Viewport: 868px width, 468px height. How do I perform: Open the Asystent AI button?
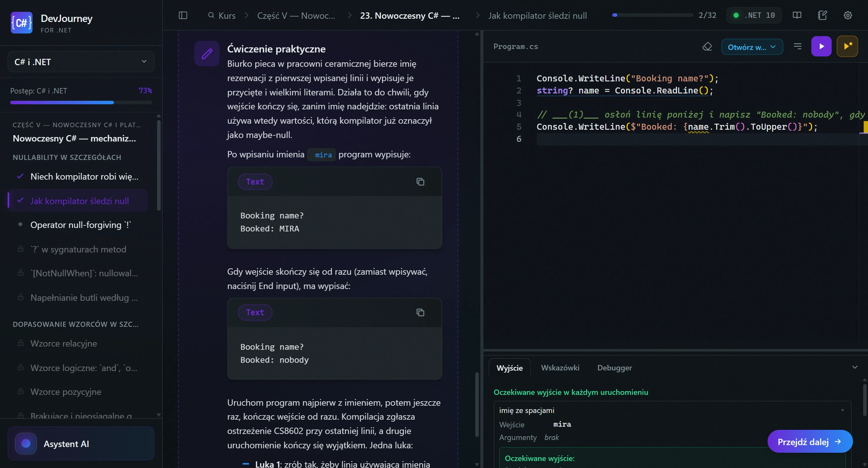click(81, 444)
